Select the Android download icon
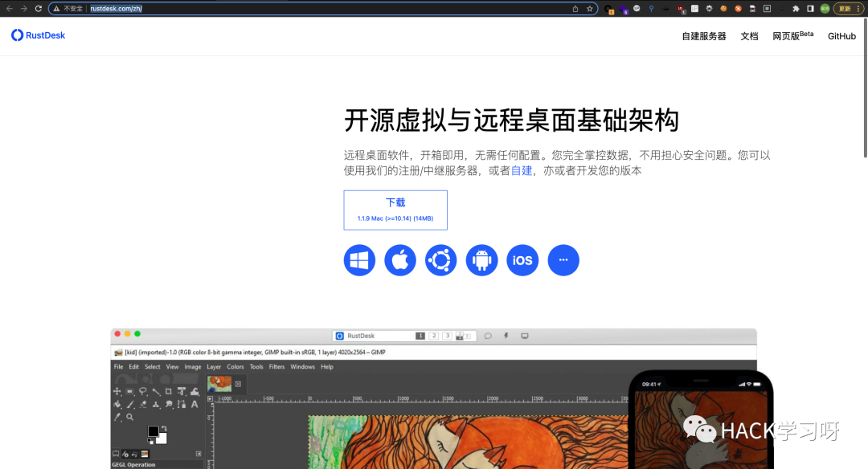868x469 pixels. pyautogui.click(x=481, y=260)
